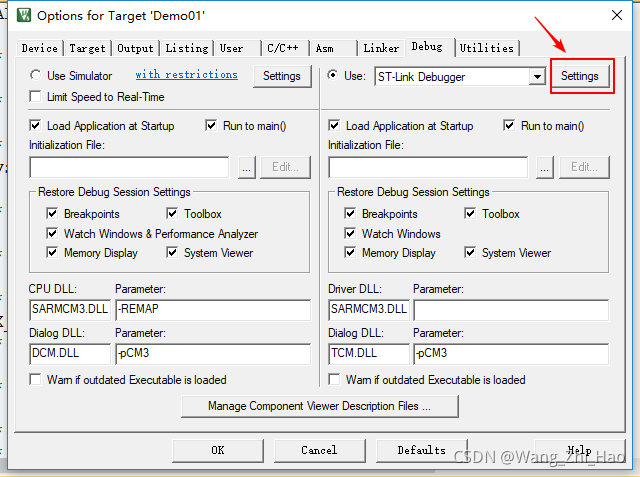
Task: Close the Options for Target dialog
Action: point(617,16)
